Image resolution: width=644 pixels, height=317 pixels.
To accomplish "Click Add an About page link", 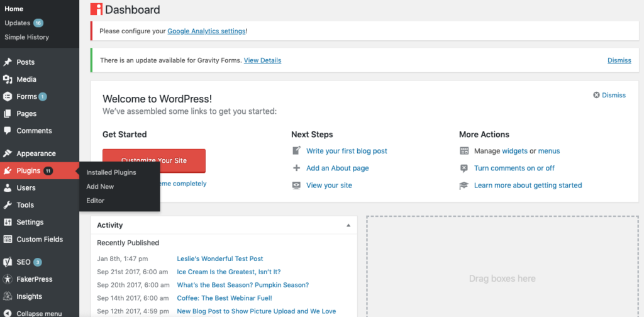I will pyautogui.click(x=338, y=168).
